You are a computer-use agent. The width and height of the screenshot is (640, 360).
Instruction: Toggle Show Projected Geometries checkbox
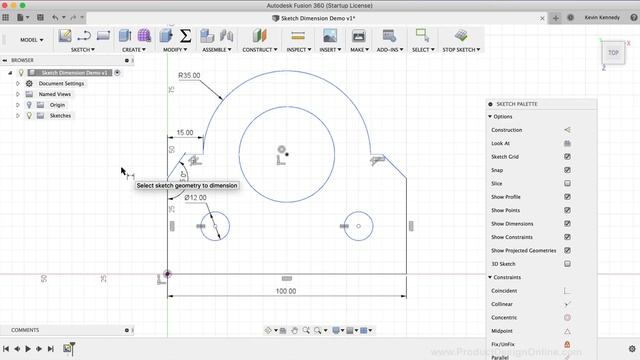coord(567,251)
